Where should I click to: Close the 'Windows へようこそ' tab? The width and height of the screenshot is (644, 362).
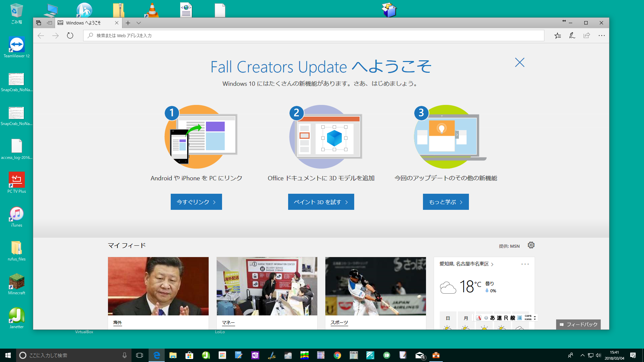tap(116, 23)
